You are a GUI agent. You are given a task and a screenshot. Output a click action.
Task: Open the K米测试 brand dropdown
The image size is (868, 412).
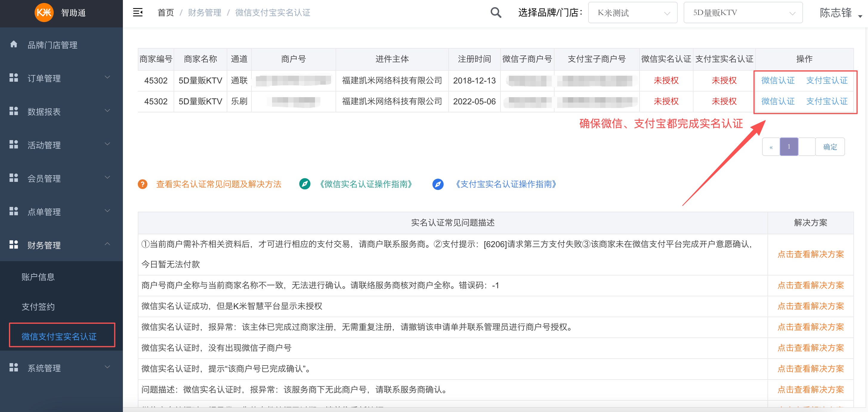[632, 13]
